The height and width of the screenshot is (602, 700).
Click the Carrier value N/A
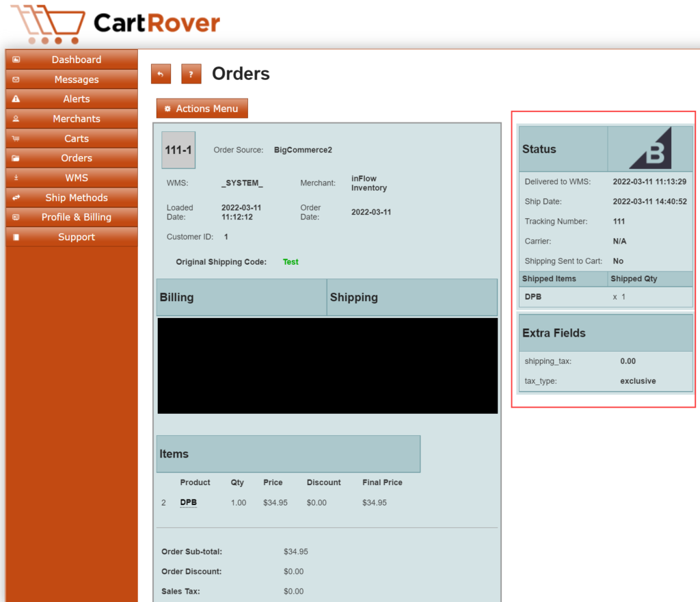coord(619,241)
